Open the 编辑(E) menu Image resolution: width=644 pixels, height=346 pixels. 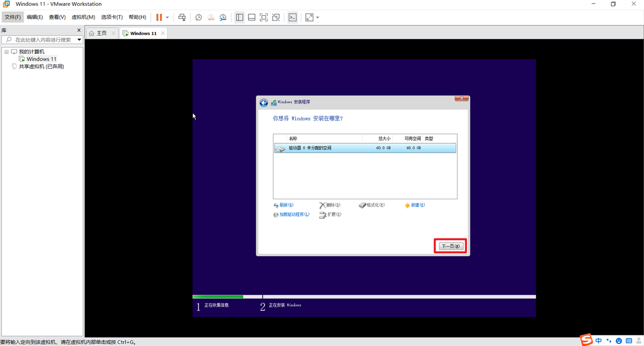coord(35,17)
